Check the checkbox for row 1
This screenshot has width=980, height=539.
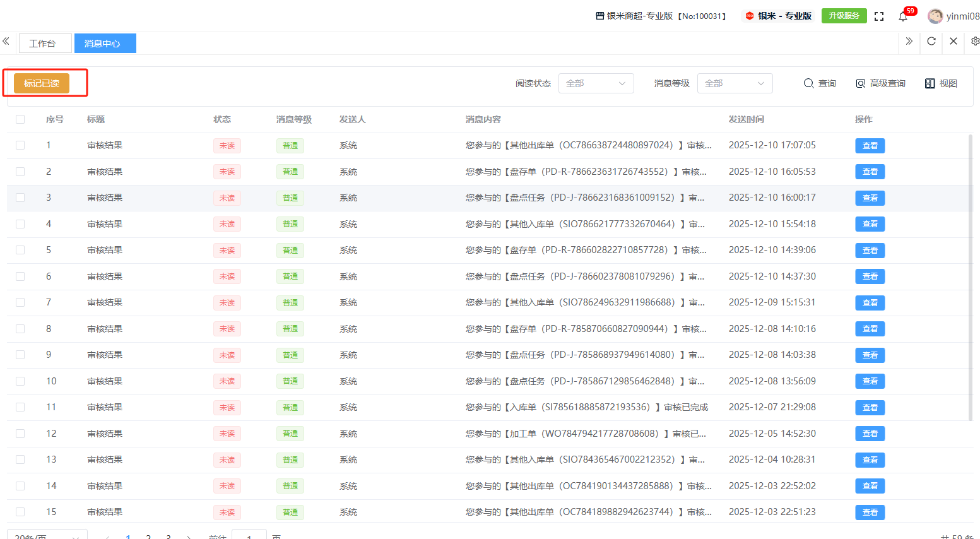[x=20, y=145]
